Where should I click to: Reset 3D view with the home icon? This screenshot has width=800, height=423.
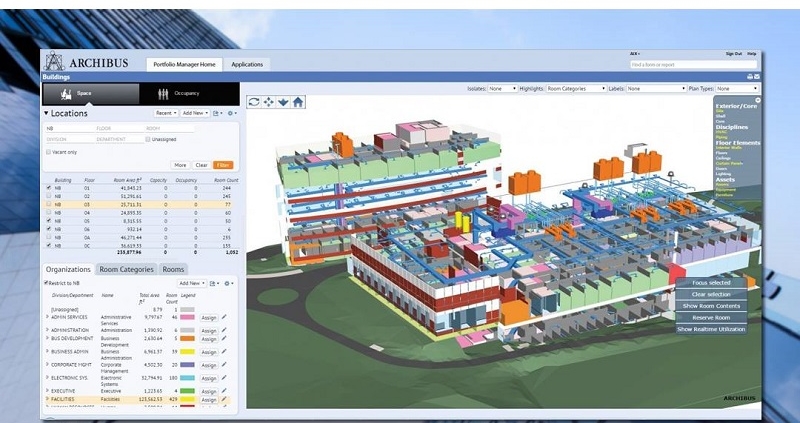[298, 102]
